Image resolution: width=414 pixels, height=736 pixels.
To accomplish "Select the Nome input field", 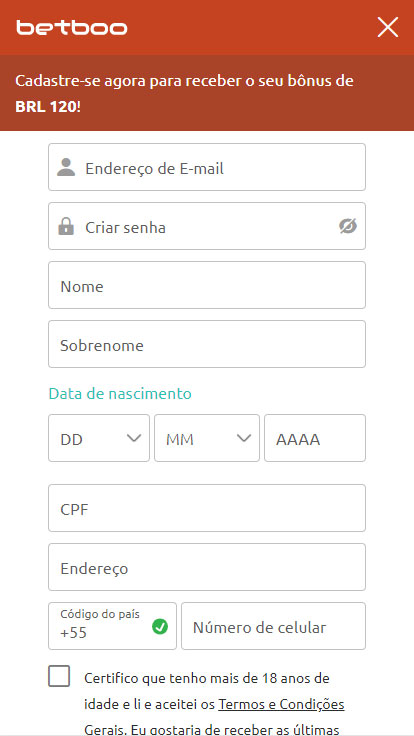I will (x=207, y=285).
